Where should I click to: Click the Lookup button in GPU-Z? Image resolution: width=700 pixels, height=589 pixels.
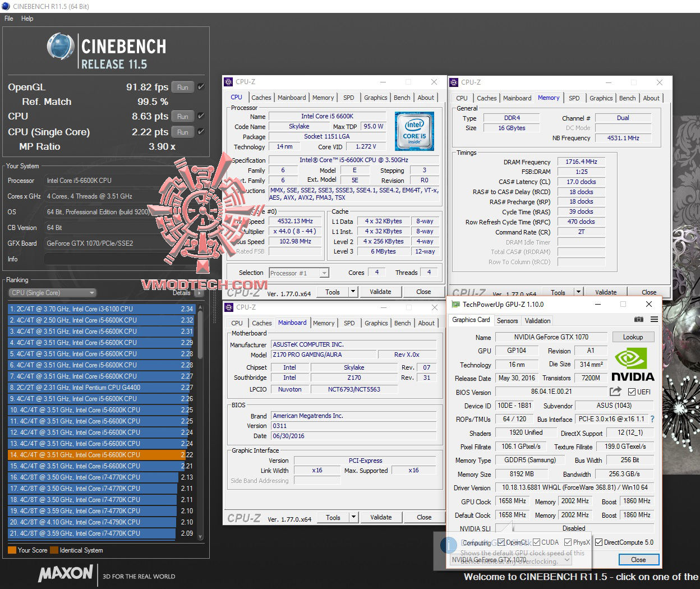[633, 337]
